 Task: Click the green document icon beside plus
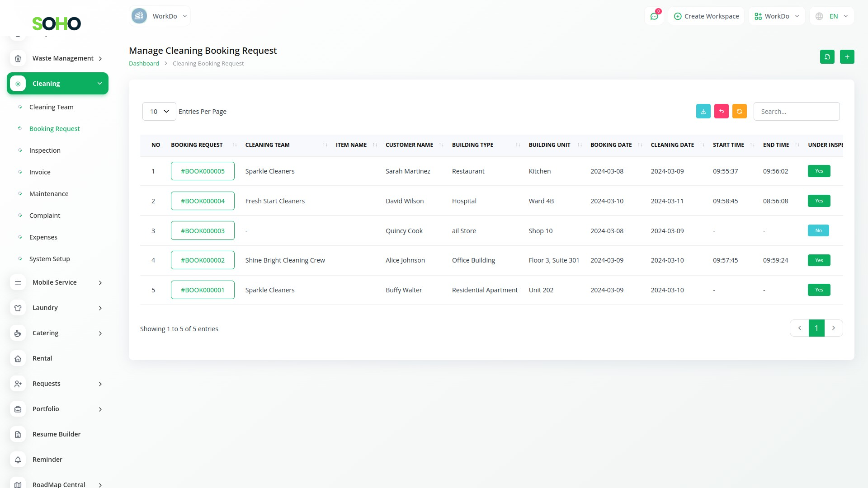827,56
